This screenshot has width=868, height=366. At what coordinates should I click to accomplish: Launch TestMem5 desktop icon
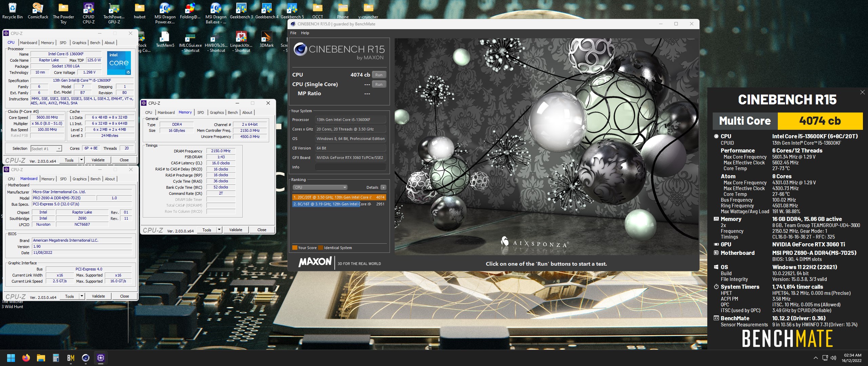pos(165,39)
